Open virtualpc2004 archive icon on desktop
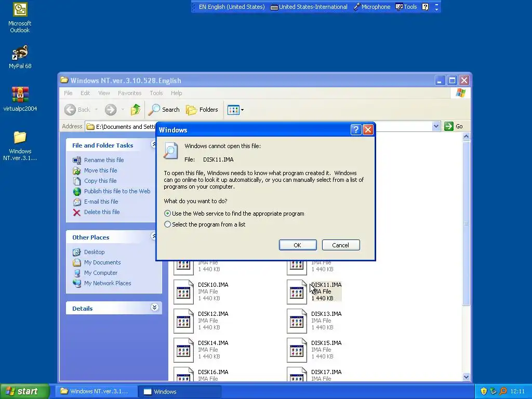Viewport: 532px width, 399px height. (x=20, y=99)
